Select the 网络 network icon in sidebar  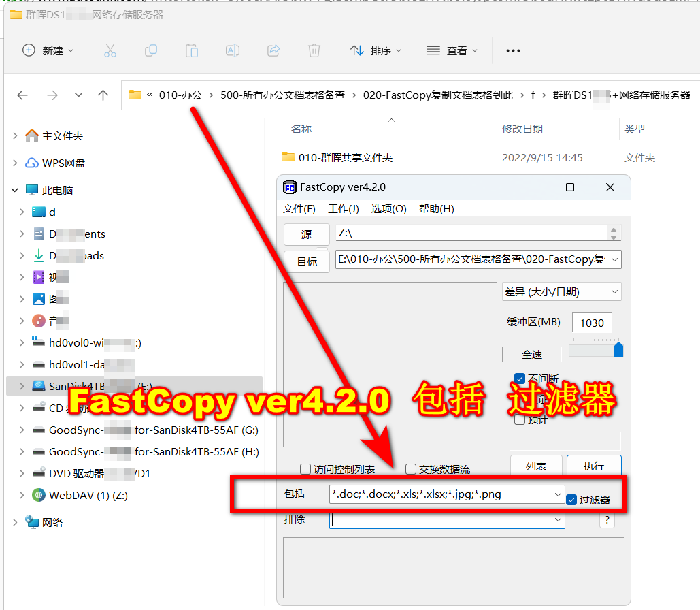(x=32, y=522)
